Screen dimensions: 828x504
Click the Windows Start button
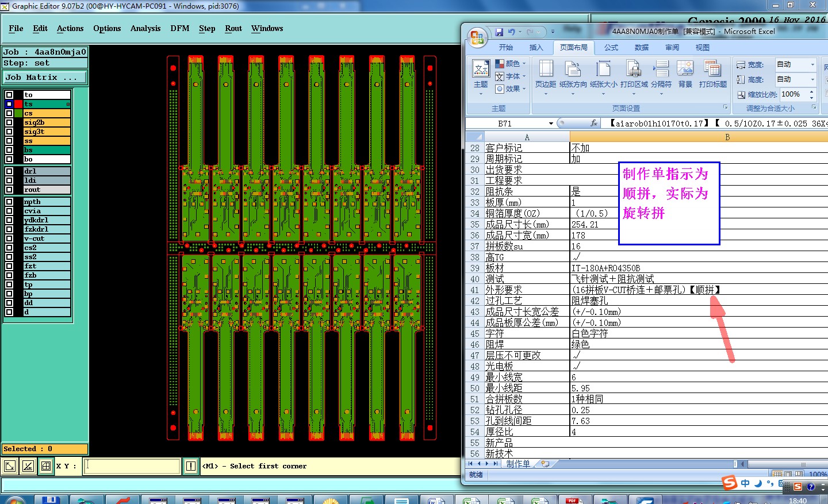14,500
